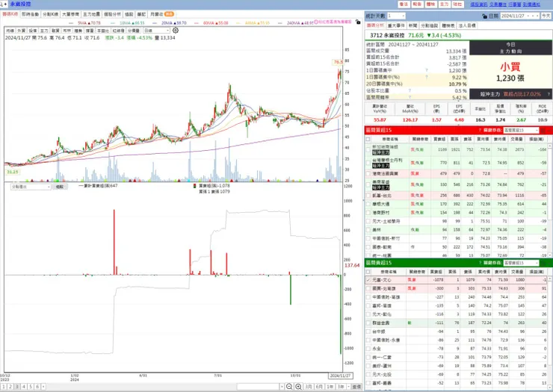Image resolution: width=553 pixels, height=392 pixels.
Task: Open help icon beside 短沖主力 ratio
Action: (549, 94)
